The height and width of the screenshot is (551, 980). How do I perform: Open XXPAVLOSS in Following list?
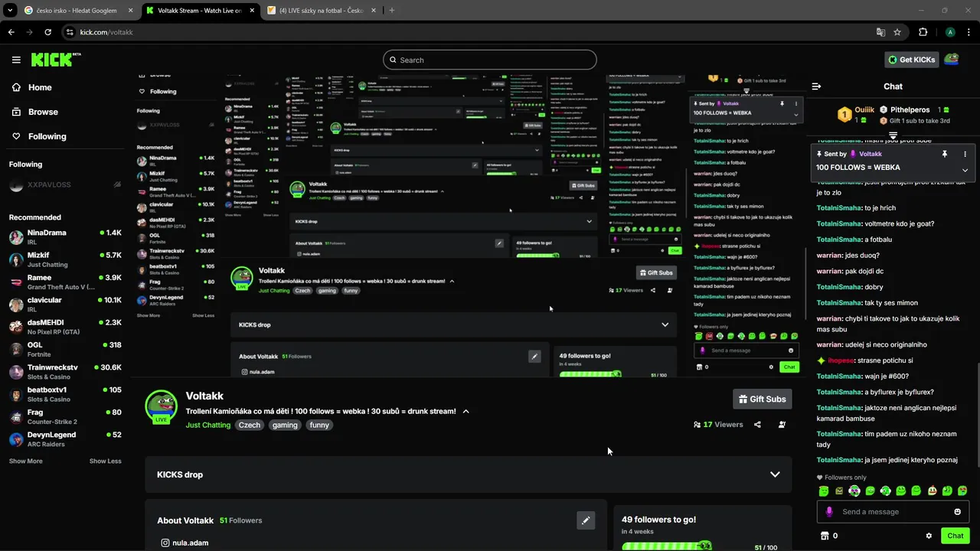[65, 184]
